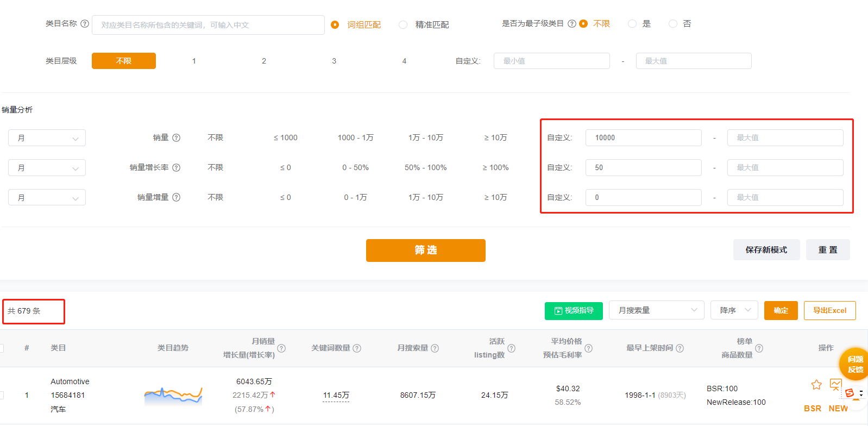868x426 pixels.
Task: Click the 导出Excel button
Action: coord(829,311)
